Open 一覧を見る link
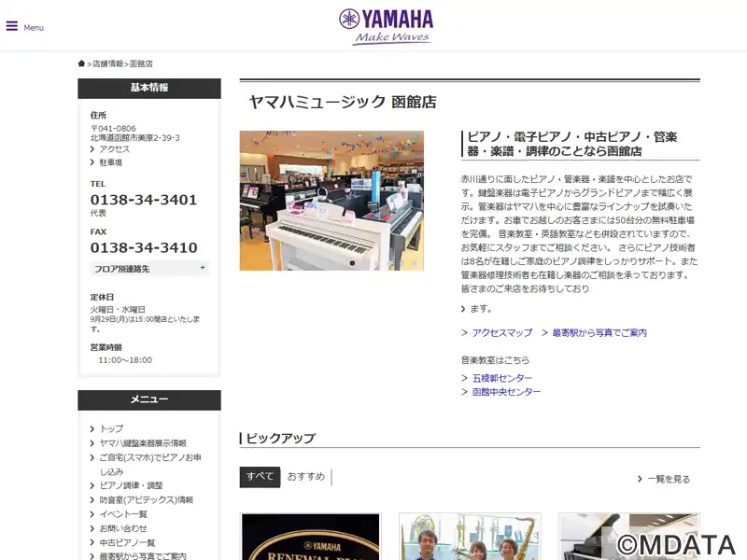The height and width of the screenshot is (560, 747). click(x=669, y=479)
